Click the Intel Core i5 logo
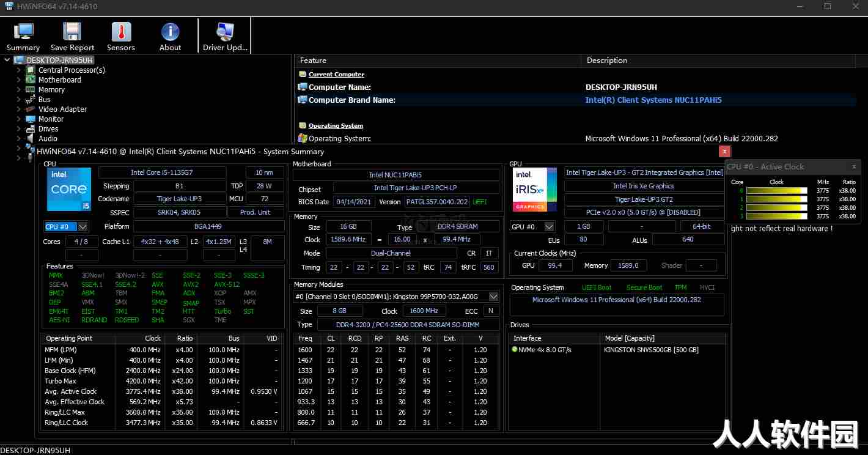The image size is (868, 455). click(69, 190)
